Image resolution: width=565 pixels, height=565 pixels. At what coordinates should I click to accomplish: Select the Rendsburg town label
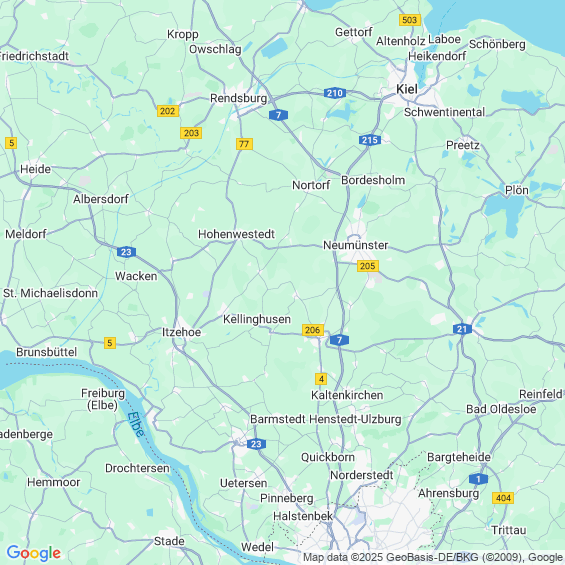tap(239, 98)
